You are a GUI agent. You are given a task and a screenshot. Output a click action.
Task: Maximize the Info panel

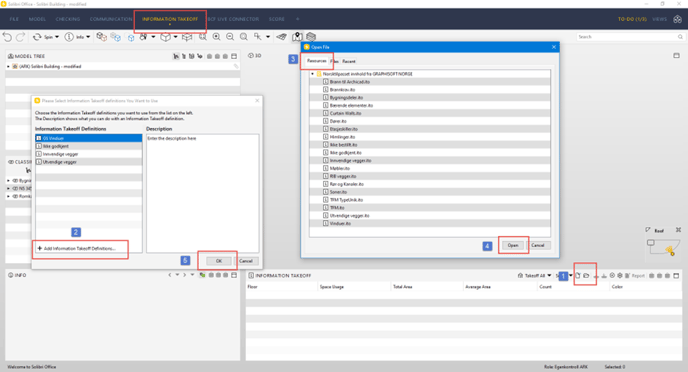pos(234,275)
